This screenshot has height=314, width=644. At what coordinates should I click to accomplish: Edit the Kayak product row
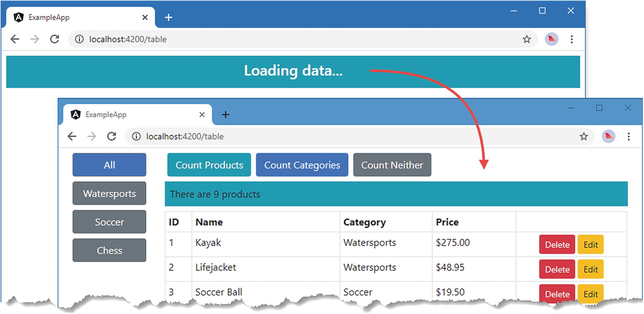click(591, 244)
